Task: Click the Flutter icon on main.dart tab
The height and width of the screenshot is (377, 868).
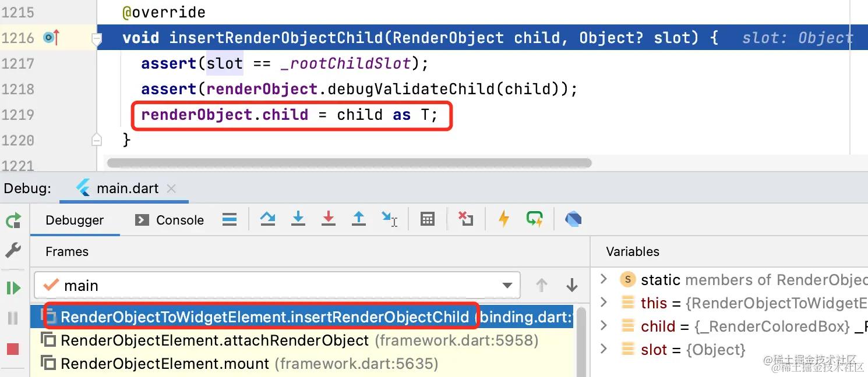Action: pyautogui.click(x=83, y=188)
